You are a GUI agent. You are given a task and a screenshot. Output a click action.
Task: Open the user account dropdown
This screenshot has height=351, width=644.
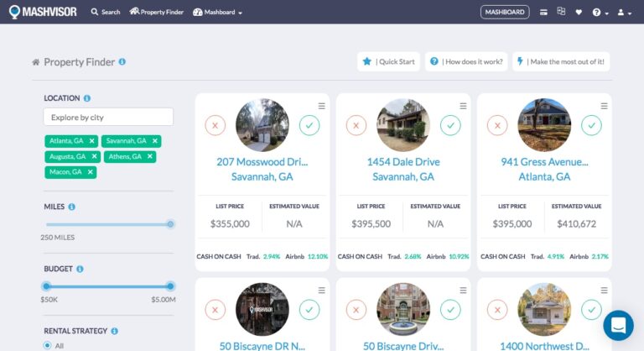(x=623, y=13)
